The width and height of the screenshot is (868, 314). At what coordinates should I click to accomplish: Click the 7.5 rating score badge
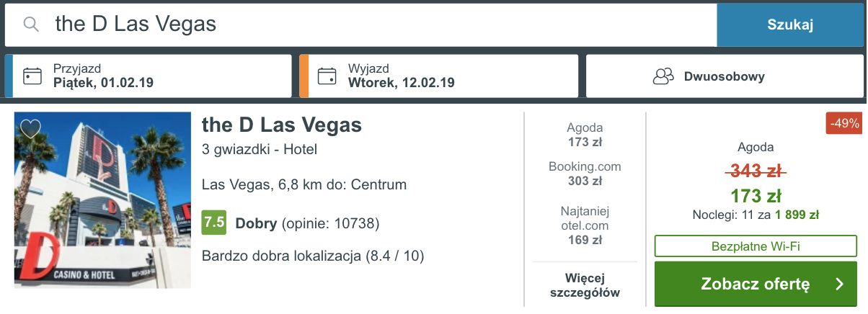pos(214,223)
